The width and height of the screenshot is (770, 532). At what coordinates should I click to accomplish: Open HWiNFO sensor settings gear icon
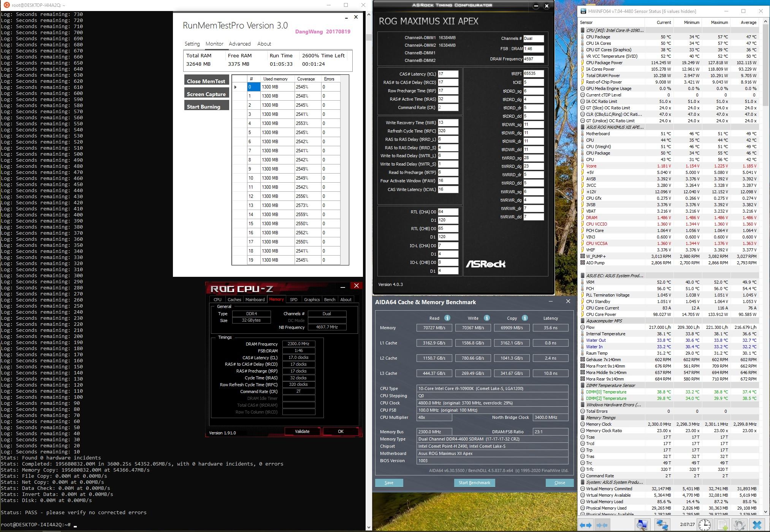coord(740,525)
